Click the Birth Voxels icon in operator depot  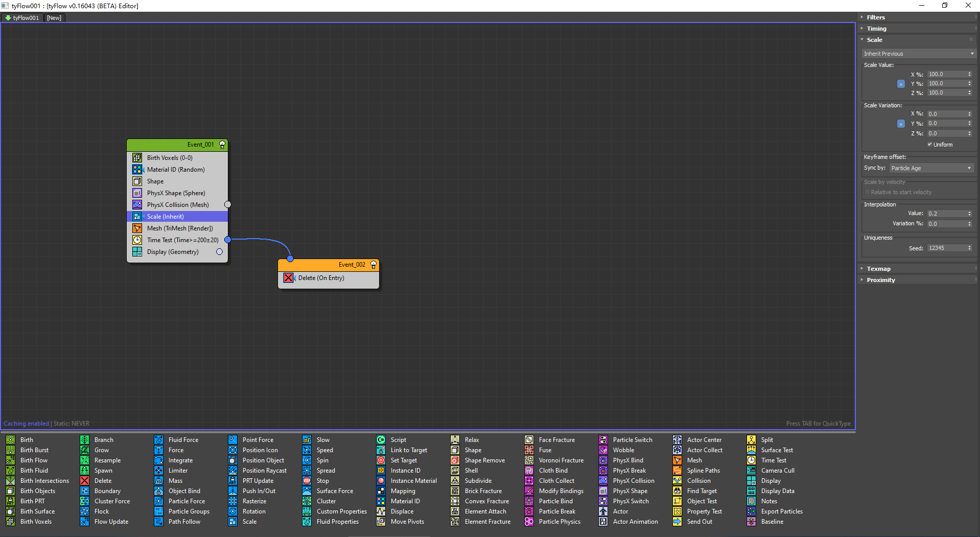click(10, 522)
